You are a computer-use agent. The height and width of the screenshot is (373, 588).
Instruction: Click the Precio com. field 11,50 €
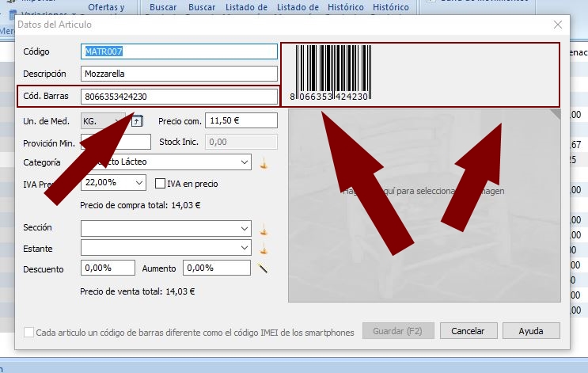pyautogui.click(x=241, y=120)
